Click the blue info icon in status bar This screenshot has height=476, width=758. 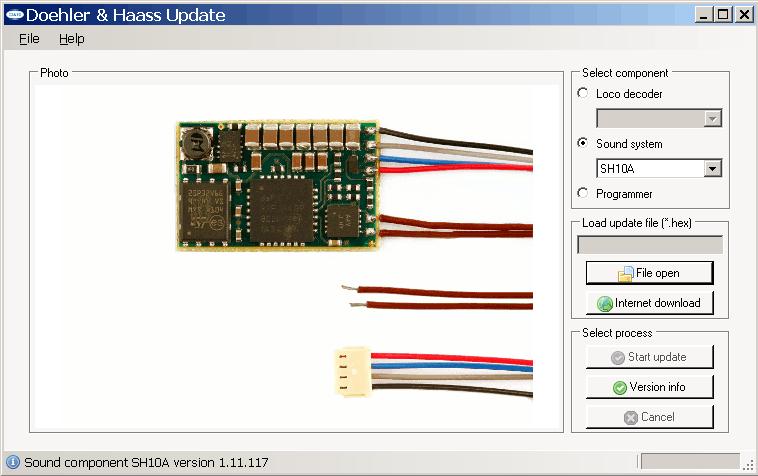(13, 462)
